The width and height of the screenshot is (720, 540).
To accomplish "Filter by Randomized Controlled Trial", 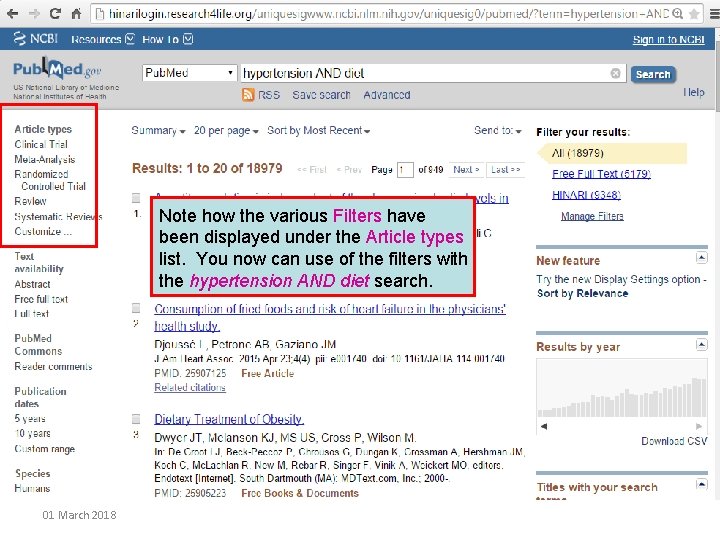I will coord(50,180).
